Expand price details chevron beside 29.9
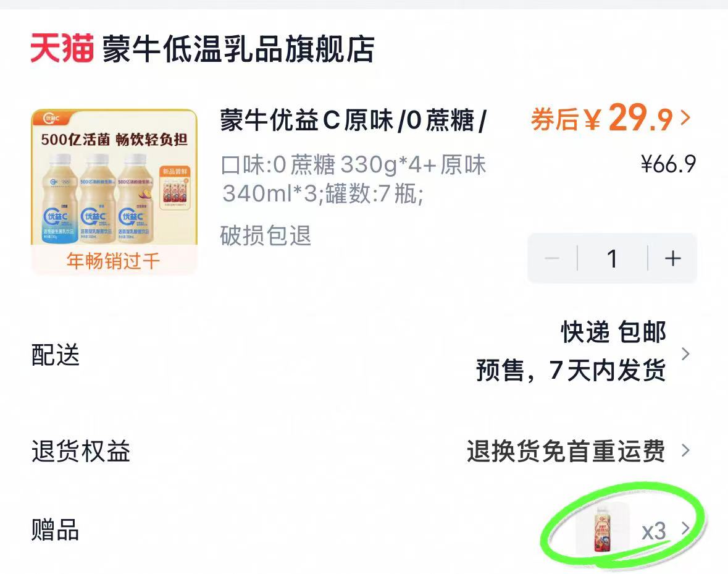 (x=685, y=117)
